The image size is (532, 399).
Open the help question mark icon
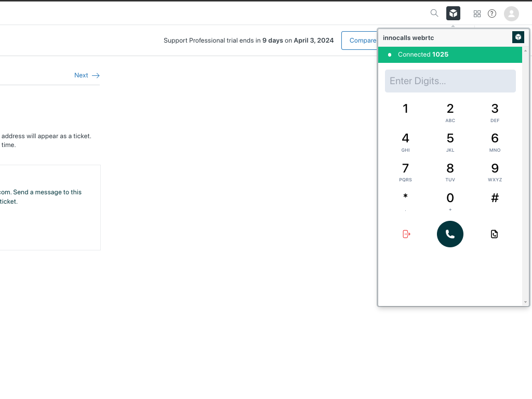[492, 14]
